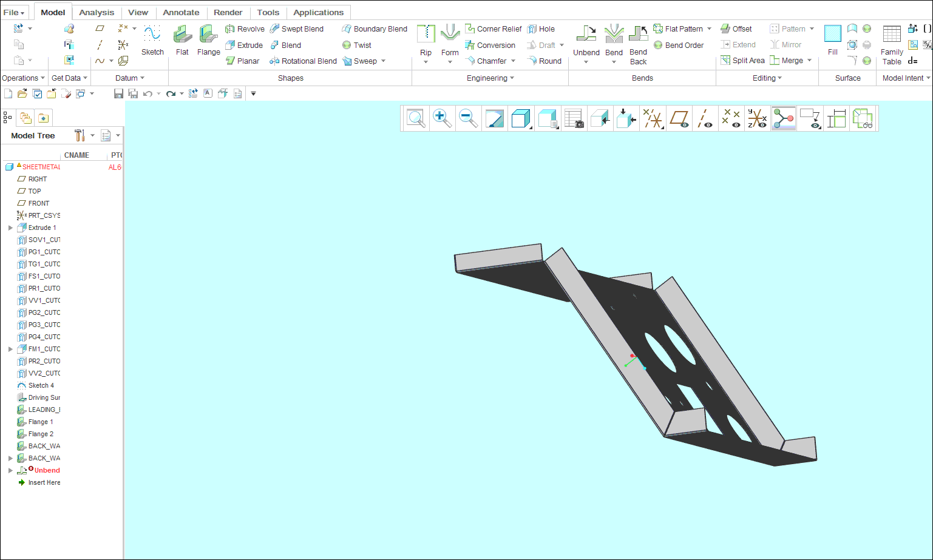Expand the Extrude 1 feature

[x=10, y=228]
